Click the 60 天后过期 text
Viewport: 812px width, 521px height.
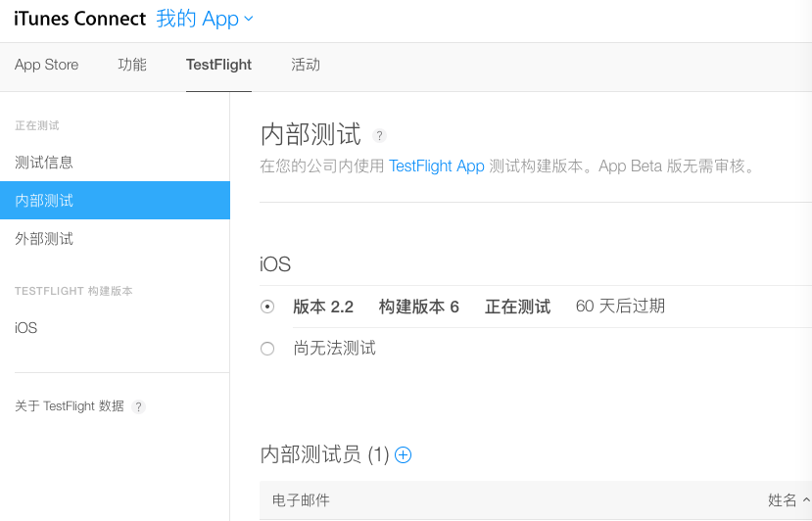620,307
